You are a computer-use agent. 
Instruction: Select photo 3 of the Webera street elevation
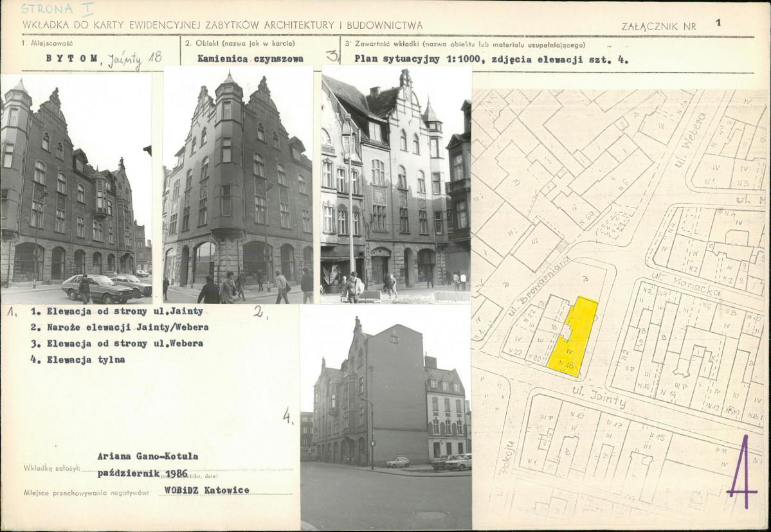(x=396, y=184)
